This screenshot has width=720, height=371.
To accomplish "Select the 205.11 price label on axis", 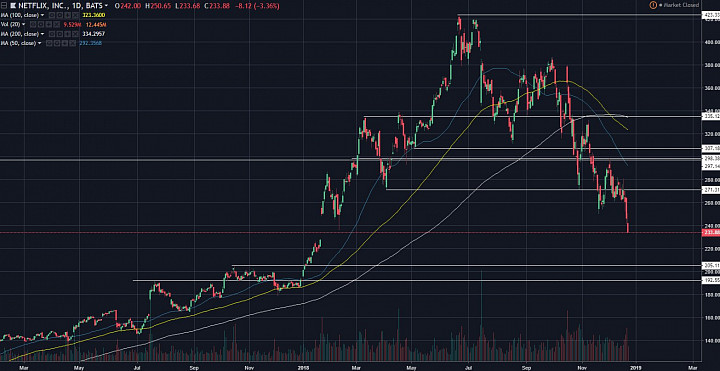I will (x=711, y=265).
